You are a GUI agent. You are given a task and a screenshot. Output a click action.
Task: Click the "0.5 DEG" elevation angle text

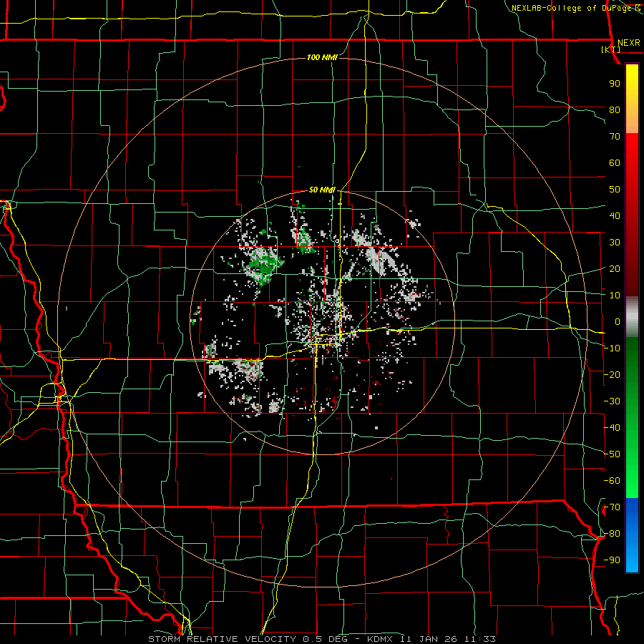pyautogui.click(x=324, y=639)
